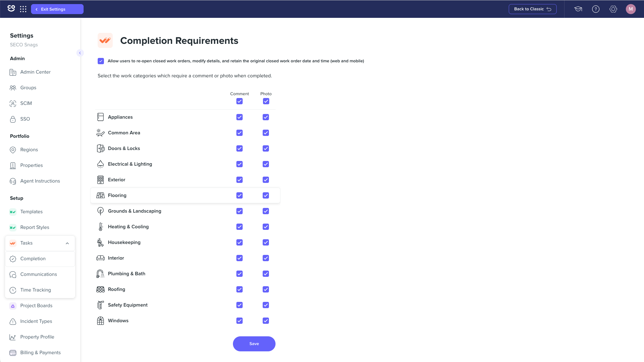Click Back to Classic button
Image resolution: width=644 pixels, height=362 pixels.
click(533, 9)
